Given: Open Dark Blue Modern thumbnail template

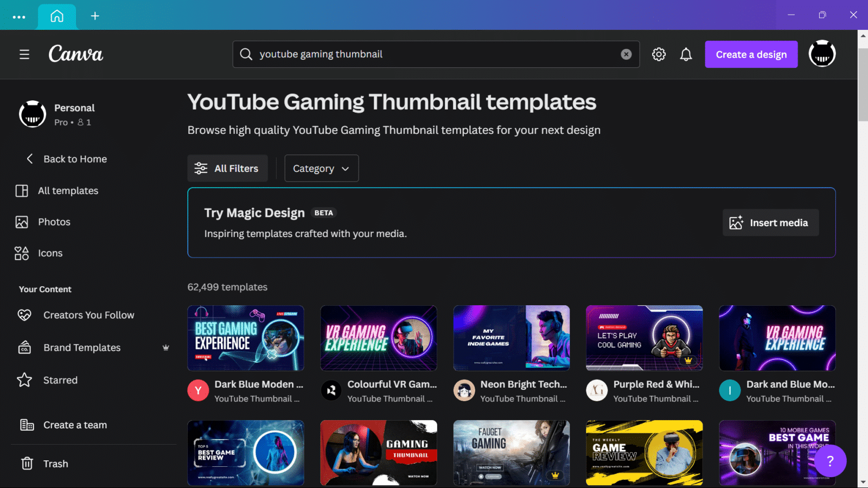Looking at the screenshot, I should click(246, 338).
